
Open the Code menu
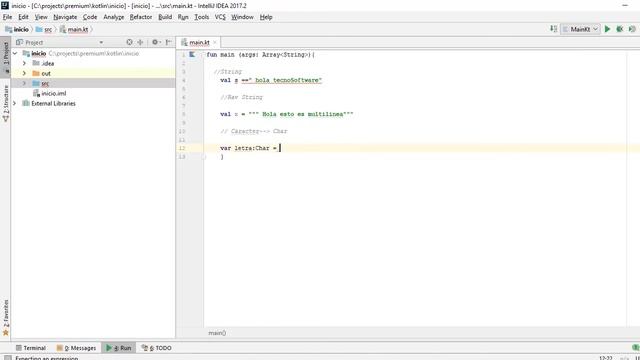point(90,17)
